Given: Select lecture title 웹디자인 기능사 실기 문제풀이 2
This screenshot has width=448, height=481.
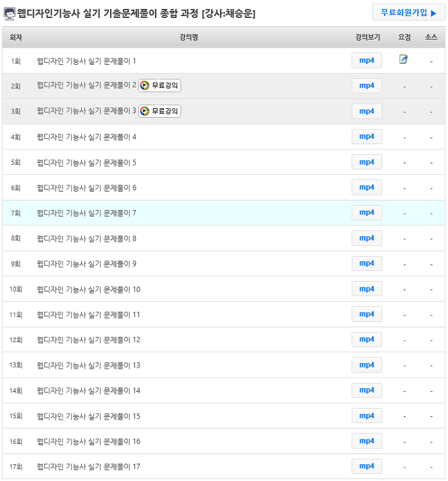Looking at the screenshot, I should point(86,85).
